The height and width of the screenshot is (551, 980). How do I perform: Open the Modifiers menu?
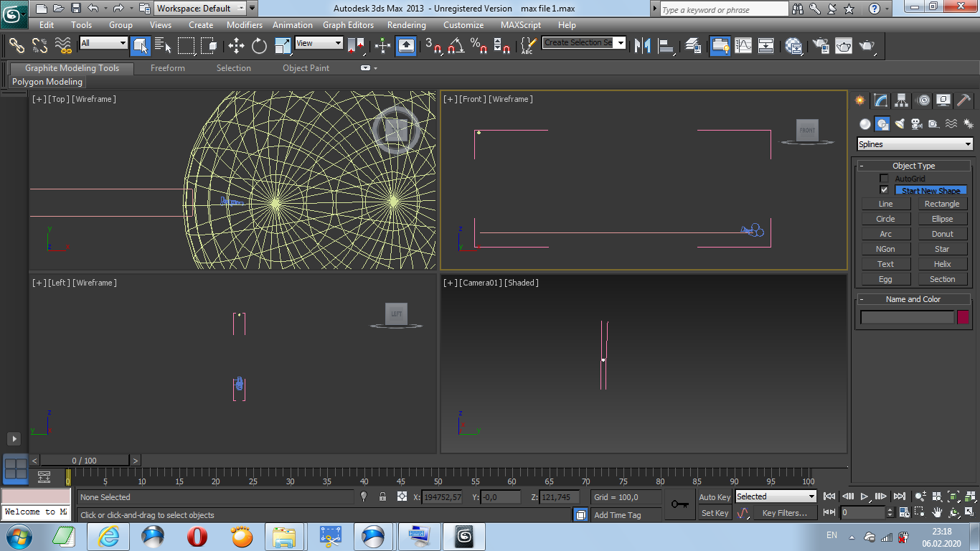[245, 25]
